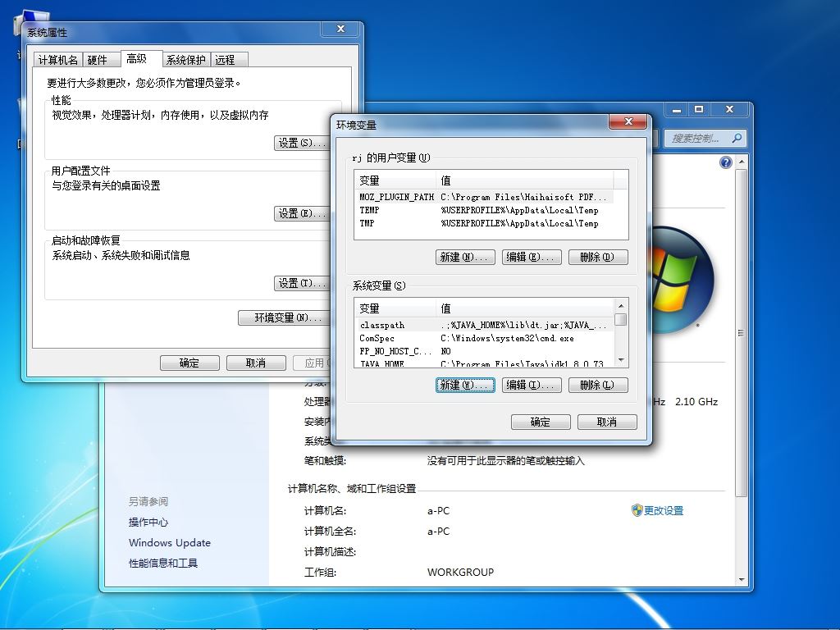840x630 pixels.
Task: Click 取消 in 环境变量 dialog
Action: pyautogui.click(x=607, y=422)
